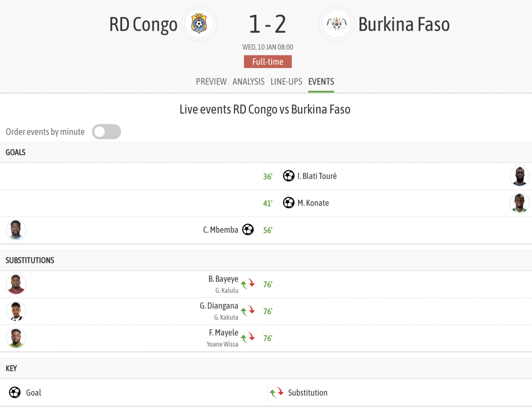Click the RD Congo team name
532x407 pixels.
coord(143,25)
